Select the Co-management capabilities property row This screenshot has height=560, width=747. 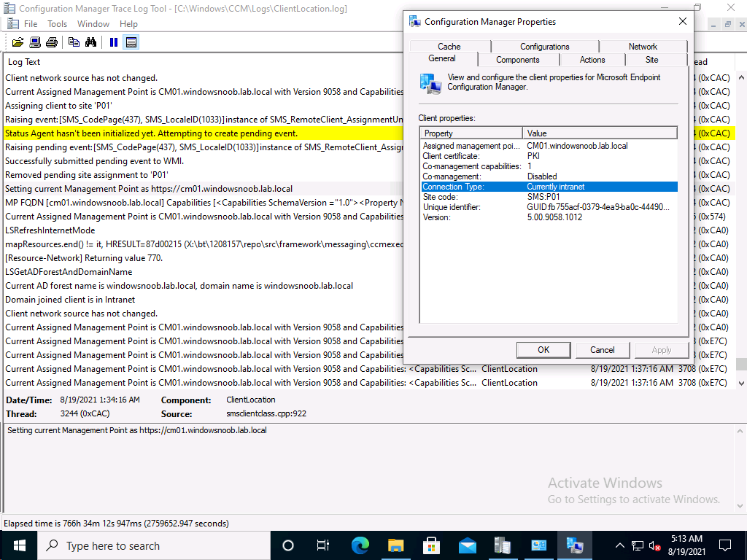(x=549, y=166)
